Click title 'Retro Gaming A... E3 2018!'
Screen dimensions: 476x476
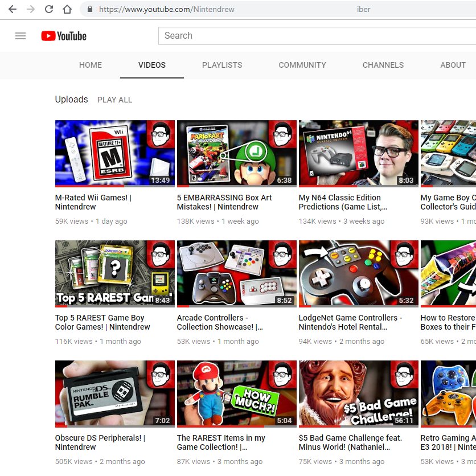(448, 442)
